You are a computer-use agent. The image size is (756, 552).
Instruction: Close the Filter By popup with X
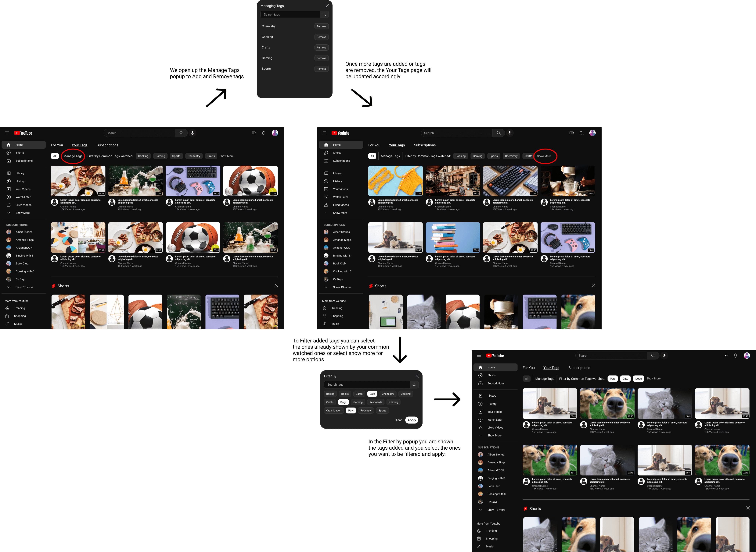417,376
